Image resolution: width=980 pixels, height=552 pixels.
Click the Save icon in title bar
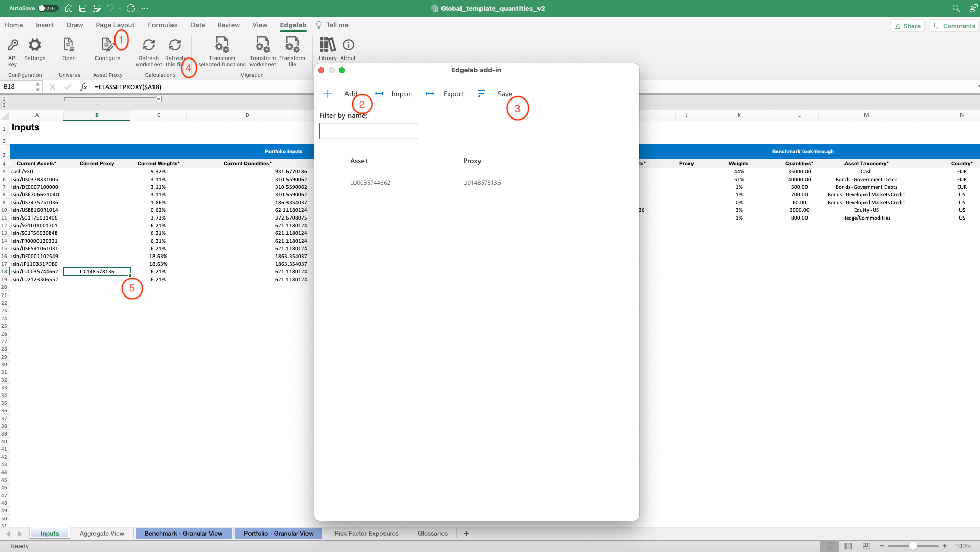coord(82,8)
